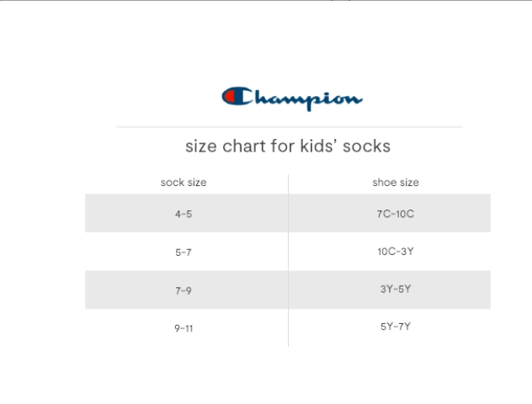Click the word "chart" in the heading

point(243,146)
